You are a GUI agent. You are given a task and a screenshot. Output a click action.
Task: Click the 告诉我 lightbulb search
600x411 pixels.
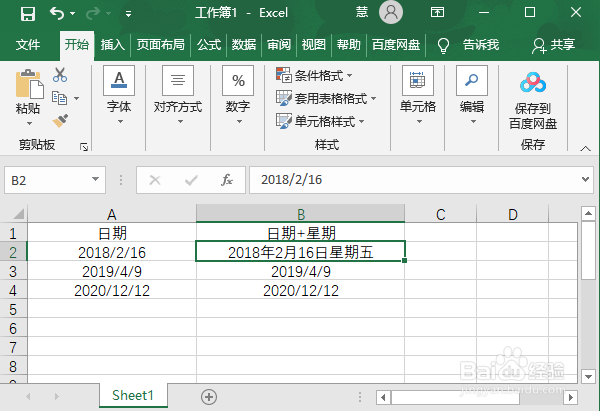468,45
